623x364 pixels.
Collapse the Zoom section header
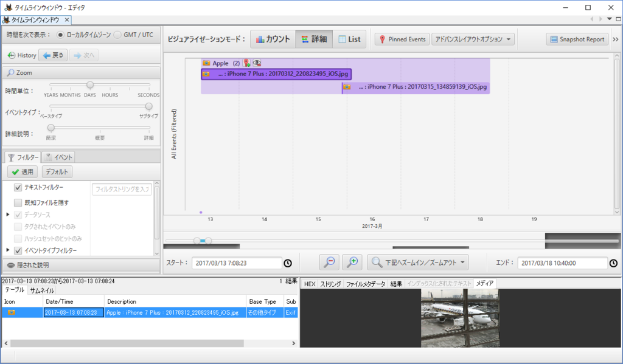(x=82, y=73)
